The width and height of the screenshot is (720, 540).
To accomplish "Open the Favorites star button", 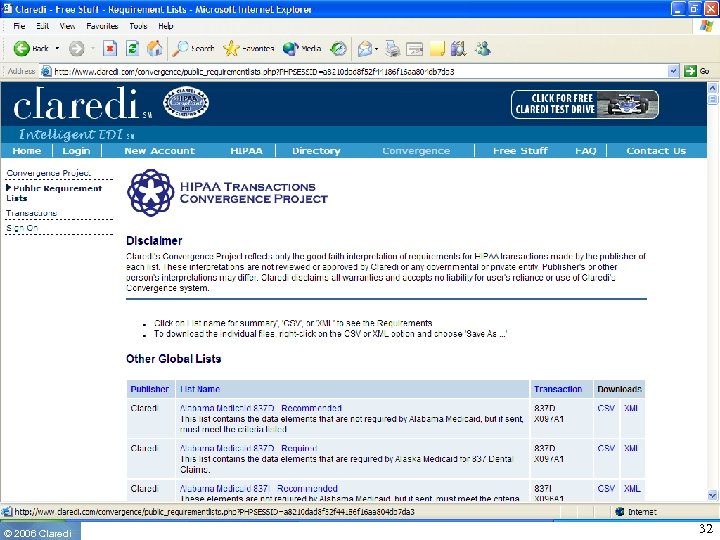I will click(x=248, y=48).
